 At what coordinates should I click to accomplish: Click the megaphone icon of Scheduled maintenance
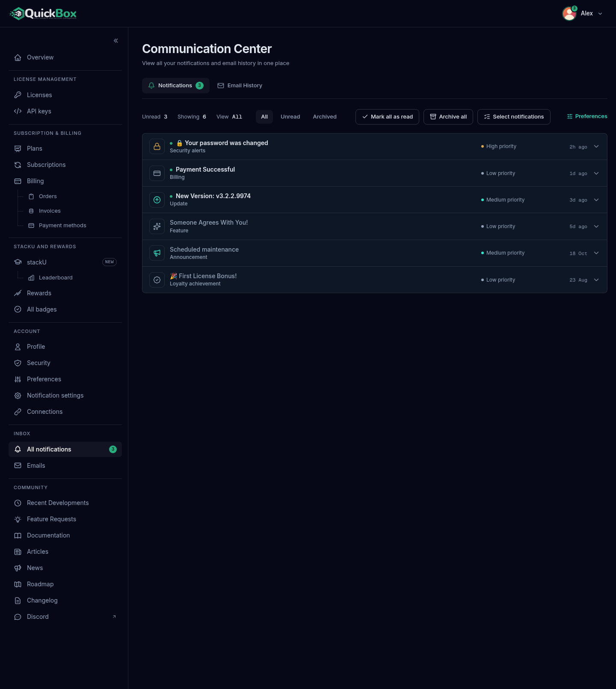pos(157,253)
